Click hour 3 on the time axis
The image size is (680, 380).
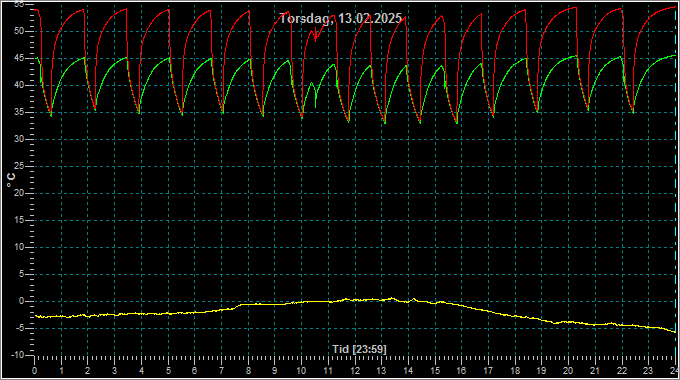(x=114, y=371)
